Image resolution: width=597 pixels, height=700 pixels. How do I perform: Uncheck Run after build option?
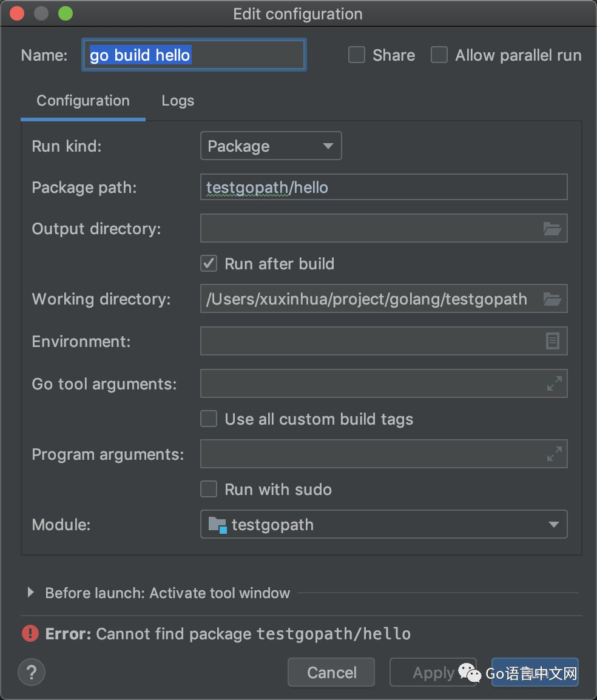tap(209, 264)
